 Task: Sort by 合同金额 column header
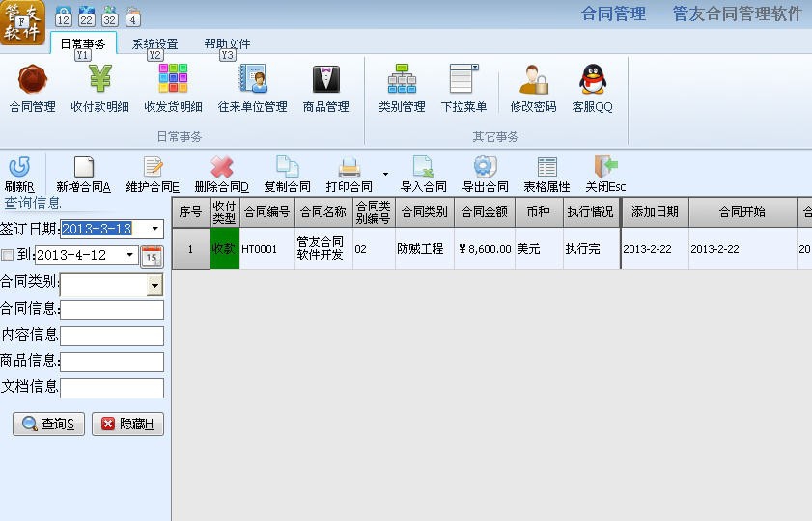485,212
